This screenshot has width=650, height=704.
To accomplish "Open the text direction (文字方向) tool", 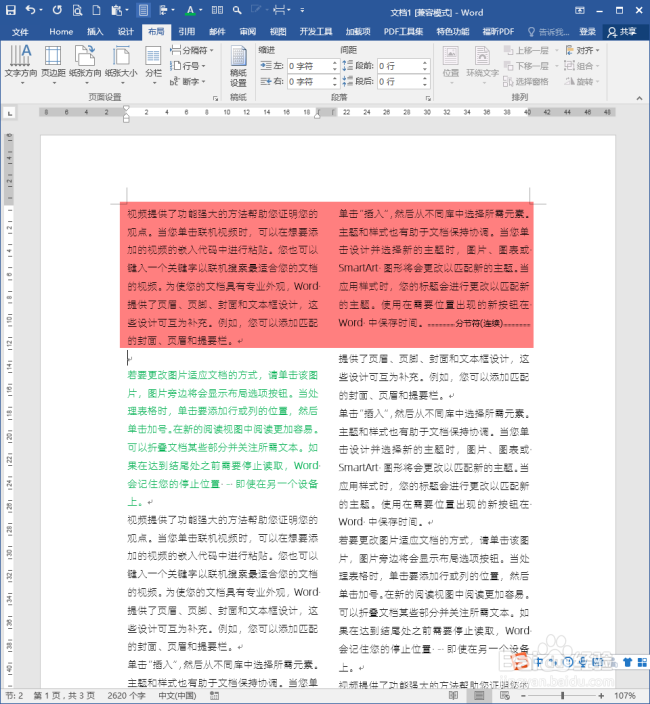I will point(21,65).
